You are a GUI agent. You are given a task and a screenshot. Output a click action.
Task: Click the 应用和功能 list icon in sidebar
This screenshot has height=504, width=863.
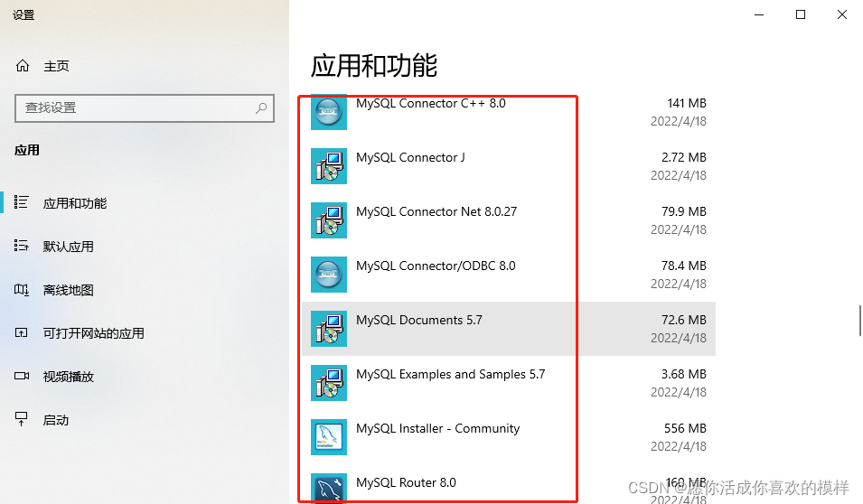click(x=22, y=202)
